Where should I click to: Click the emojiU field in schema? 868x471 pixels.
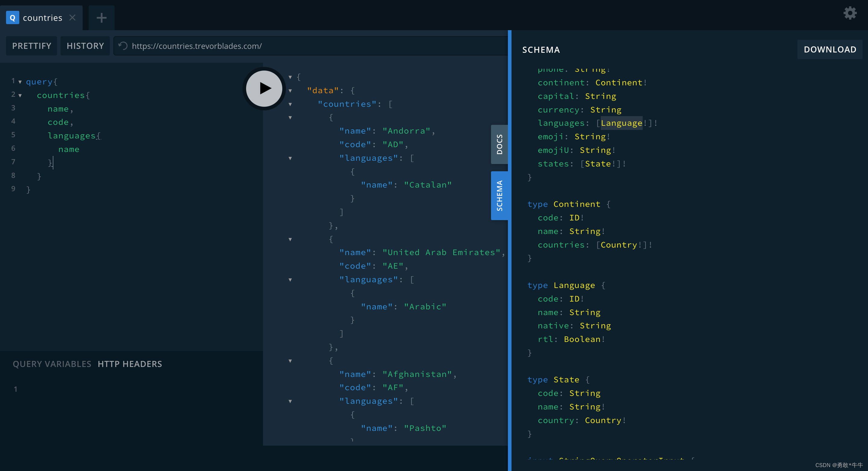pyautogui.click(x=553, y=150)
